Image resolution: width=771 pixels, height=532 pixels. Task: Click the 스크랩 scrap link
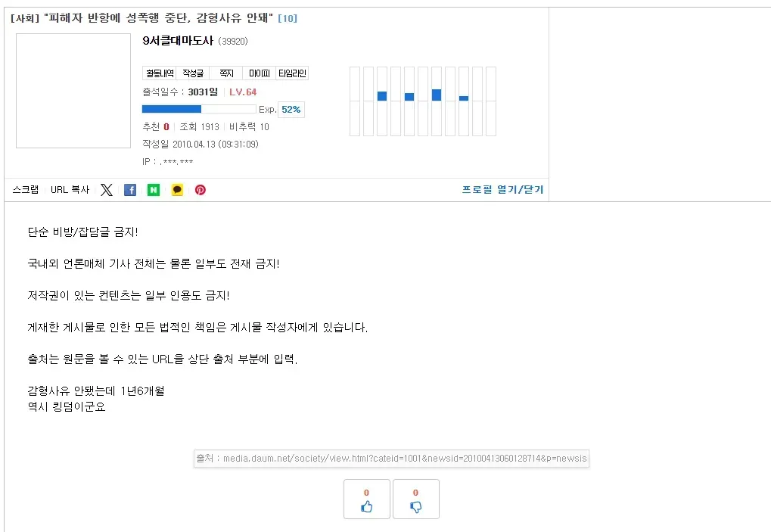point(26,190)
